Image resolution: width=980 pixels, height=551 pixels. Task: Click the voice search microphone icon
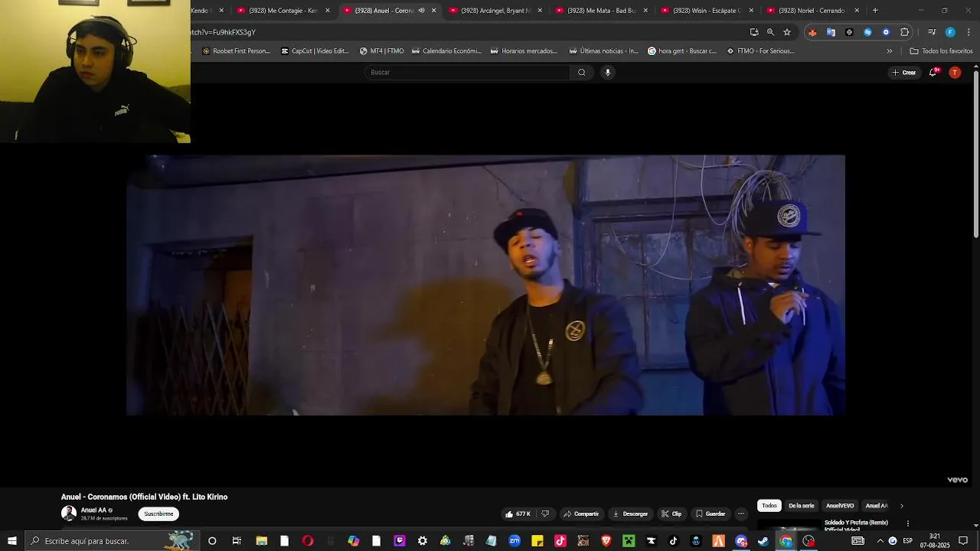point(607,72)
